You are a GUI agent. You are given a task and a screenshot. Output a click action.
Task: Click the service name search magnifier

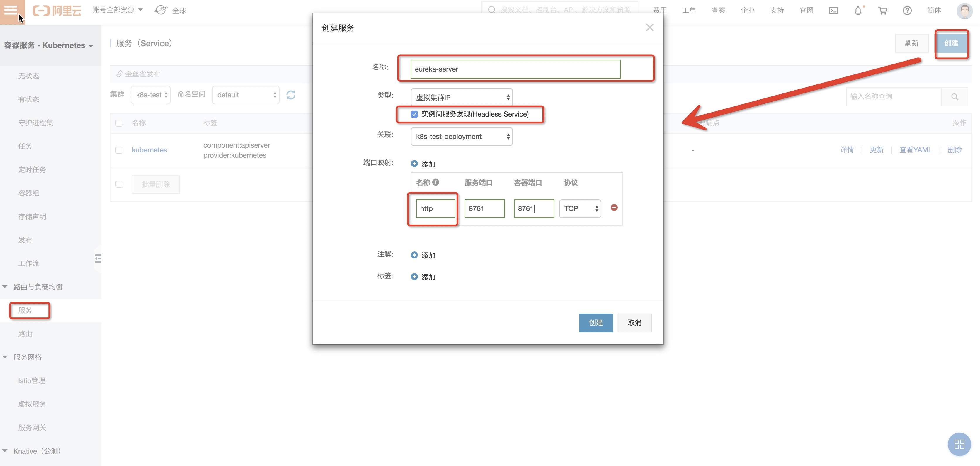point(955,97)
